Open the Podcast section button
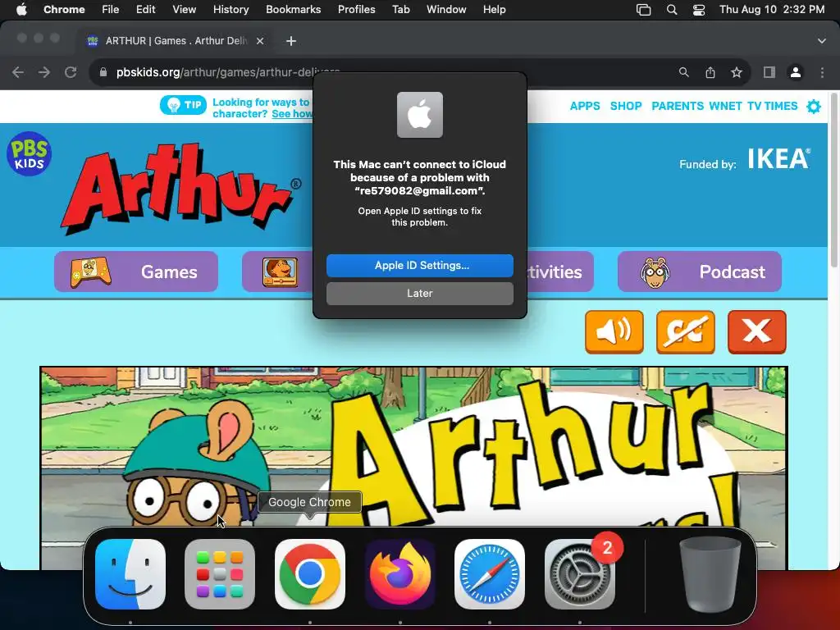 pyautogui.click(x=700, y=272)
